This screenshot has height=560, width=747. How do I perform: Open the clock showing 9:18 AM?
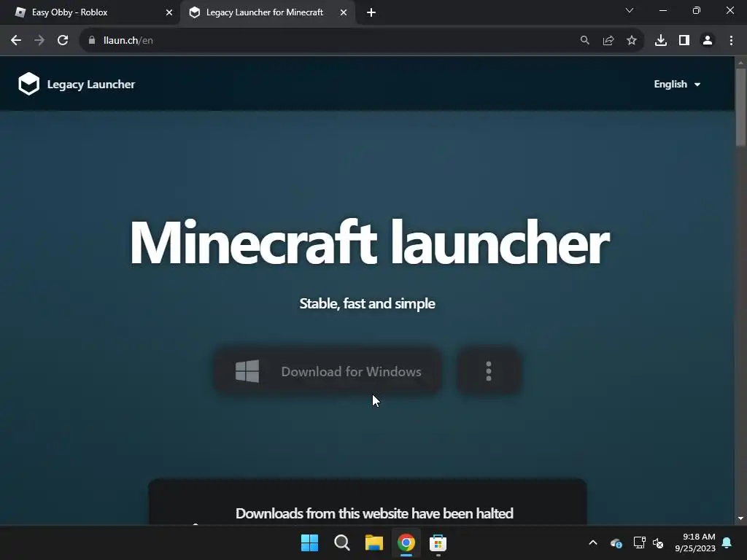(695, 542)
